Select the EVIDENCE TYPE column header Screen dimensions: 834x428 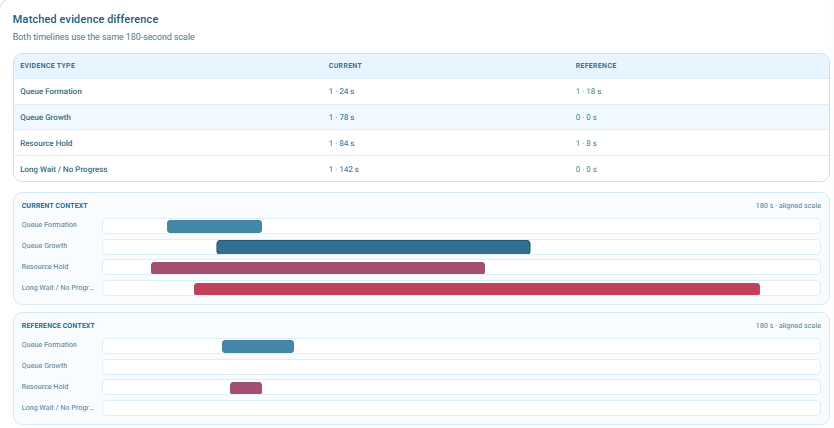(48, 66)
